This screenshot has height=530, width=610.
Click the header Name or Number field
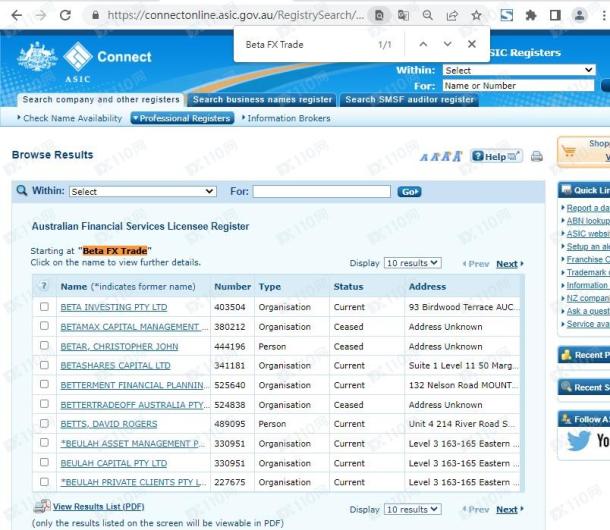[519, 86]
